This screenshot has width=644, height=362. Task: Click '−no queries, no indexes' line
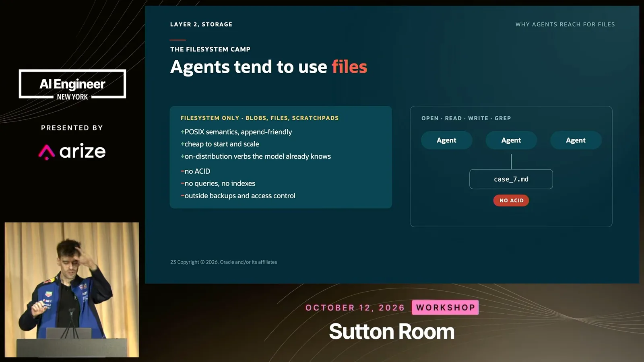point(218,183)
